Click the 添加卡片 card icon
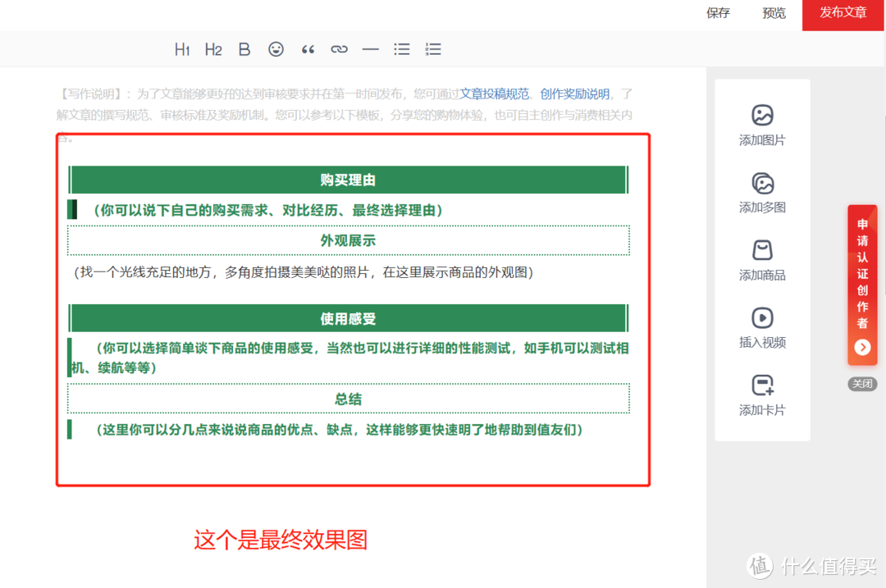This screenshot has height=588, width=886. click(762, 385)
